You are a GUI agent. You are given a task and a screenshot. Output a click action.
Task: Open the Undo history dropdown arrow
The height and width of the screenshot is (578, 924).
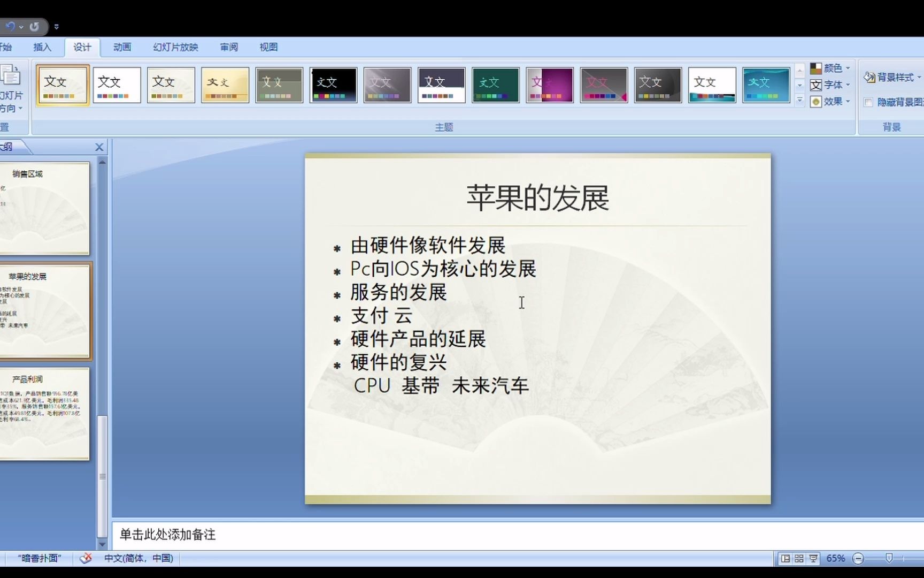point(21,26)
